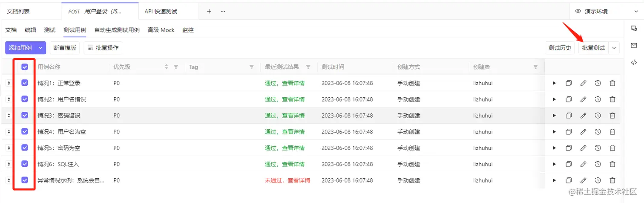The height and width of the screenshot is (203, 644).
Task: Copy the 情况4：用户名为空 test case
Action: pyautogui.click(x=569, y=132)
